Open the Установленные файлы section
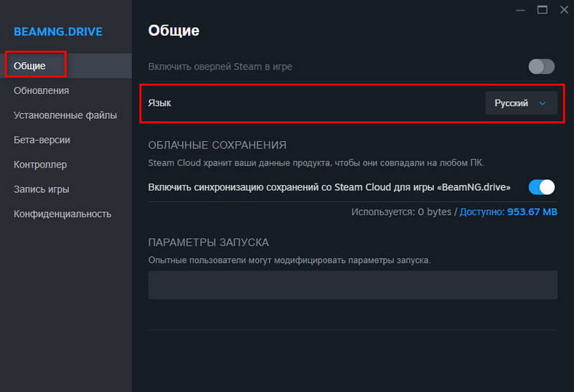Viewport: 574px width, 392px height. (x=65, y=115)
